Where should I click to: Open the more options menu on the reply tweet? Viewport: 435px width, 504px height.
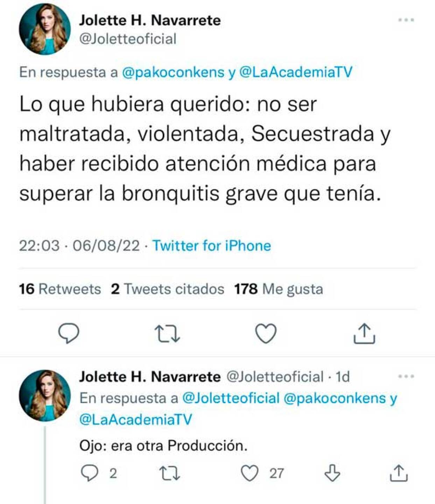click(406, 376)
